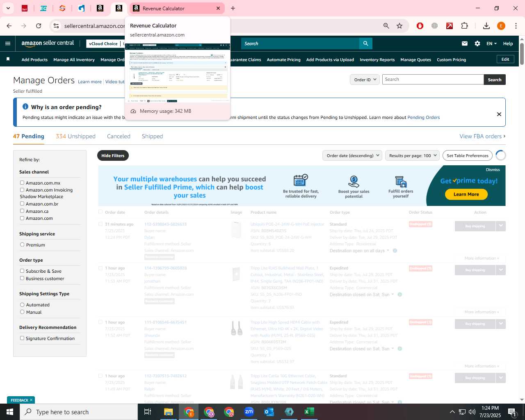Open Add Products in the nav bar
The width and height of the screenshot is (525, 420).
click(34, 59)
